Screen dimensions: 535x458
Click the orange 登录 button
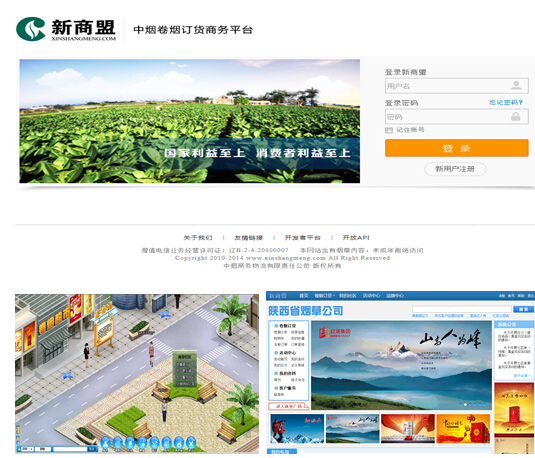pyautogui.click(x=457, y=148)
